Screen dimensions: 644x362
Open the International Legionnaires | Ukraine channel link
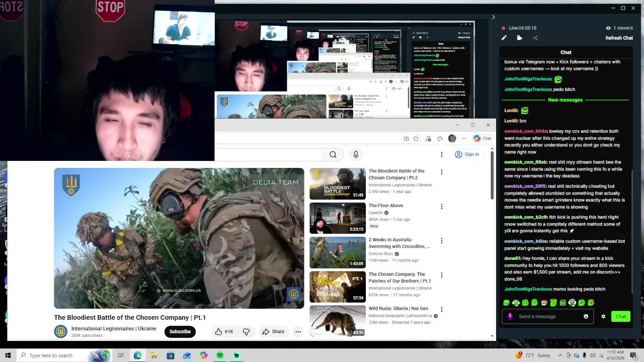(114, 329)
